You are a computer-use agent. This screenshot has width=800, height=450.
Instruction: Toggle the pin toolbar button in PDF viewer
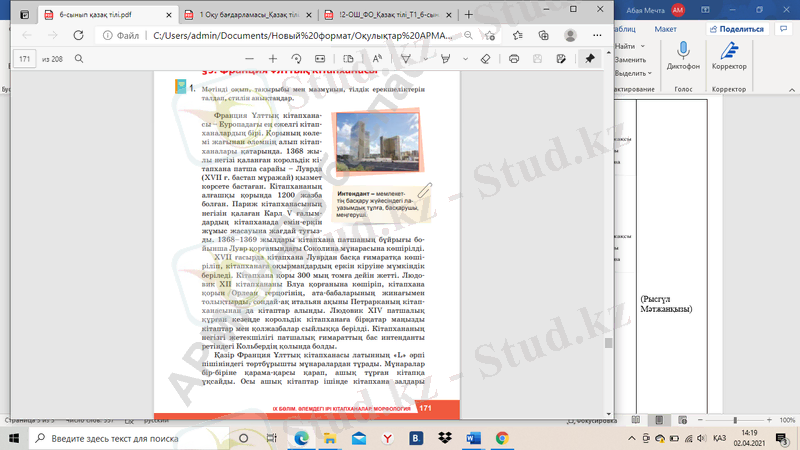(590, 59)
